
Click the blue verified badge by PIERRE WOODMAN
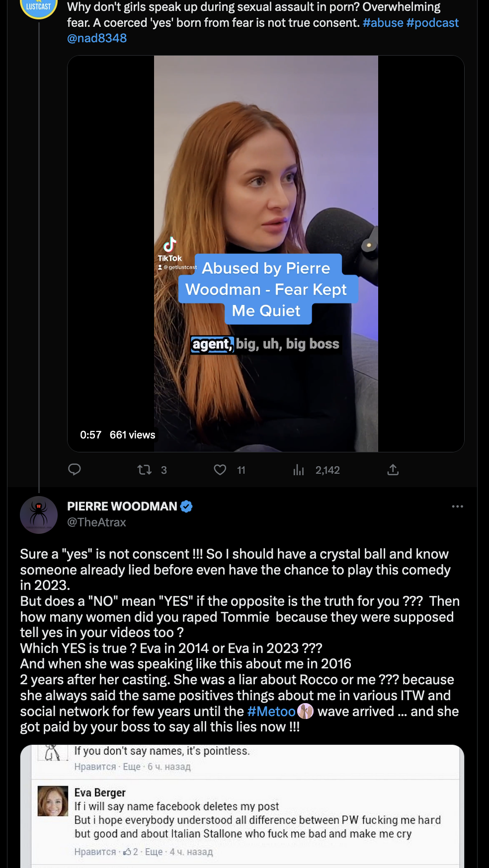(x=186, y=506)
